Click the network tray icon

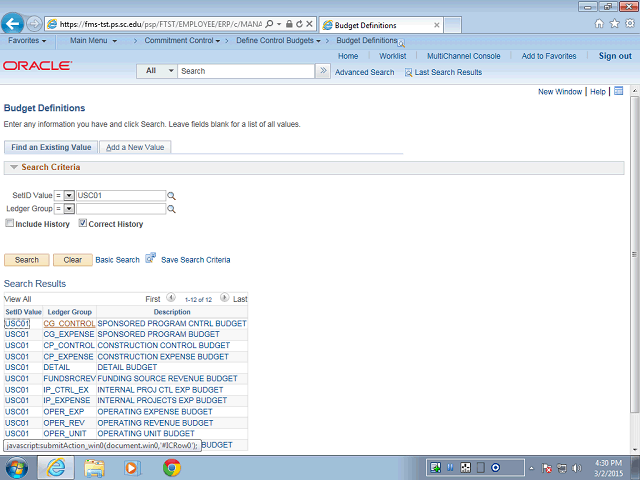562,468
